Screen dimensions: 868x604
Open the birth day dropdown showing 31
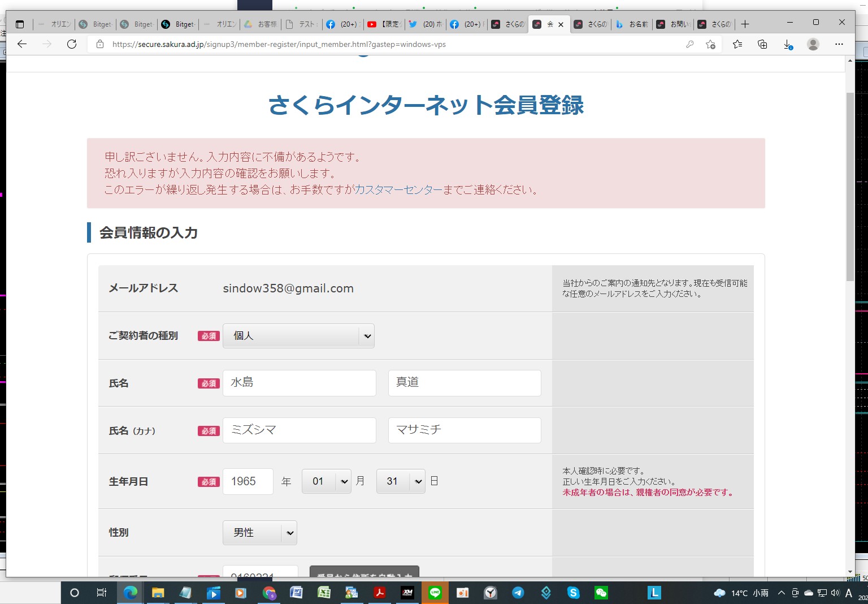[x=401, y=481]
